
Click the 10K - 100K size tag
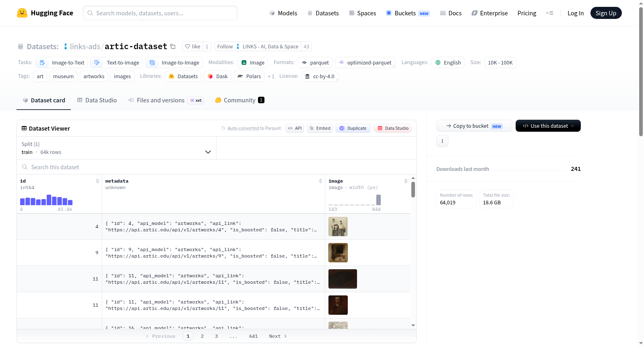coord(500,62)
